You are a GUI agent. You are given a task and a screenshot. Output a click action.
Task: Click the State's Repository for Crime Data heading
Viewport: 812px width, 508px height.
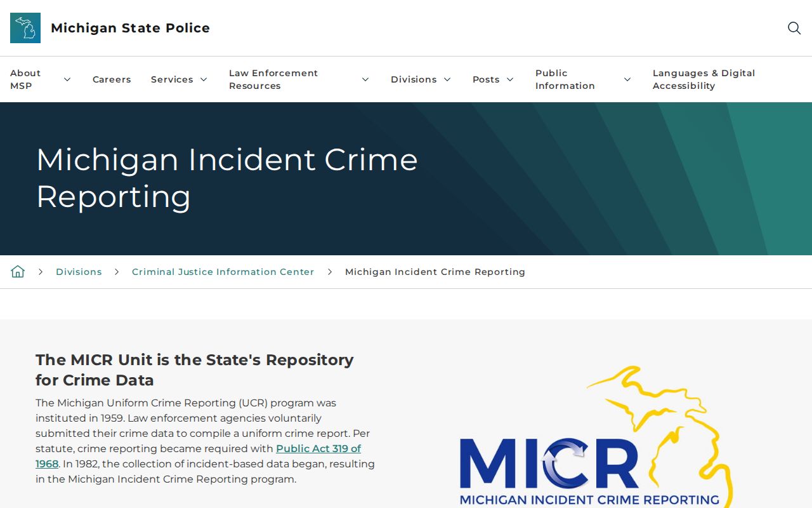coord(195,370)
